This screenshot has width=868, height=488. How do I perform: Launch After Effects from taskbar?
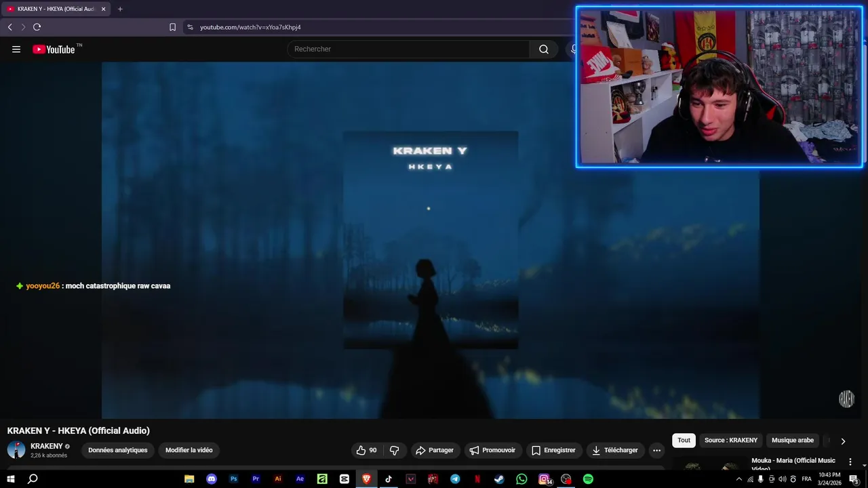300,479
